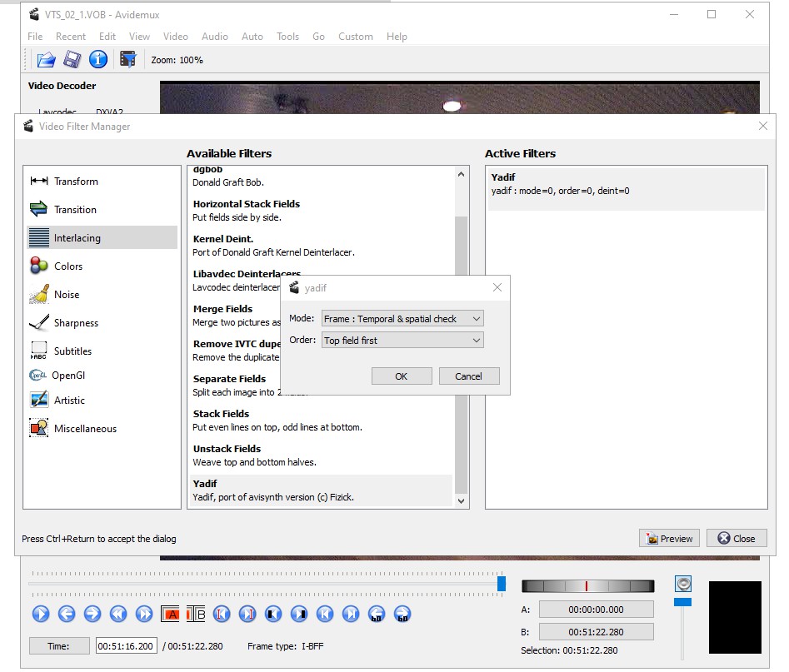Image resolution: width=789 pixels, height=672 pixels.
Task: Open the Sharpness filter category
Action: click(x=102, y=322)
